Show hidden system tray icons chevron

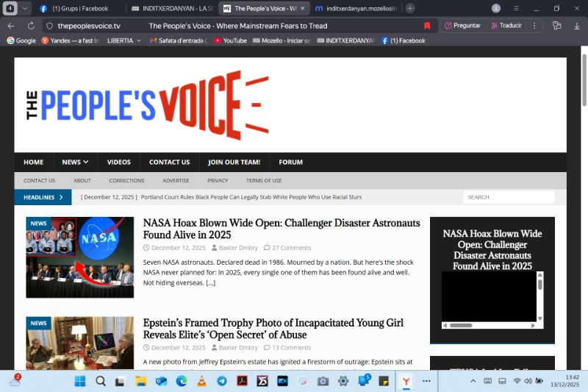473,381
